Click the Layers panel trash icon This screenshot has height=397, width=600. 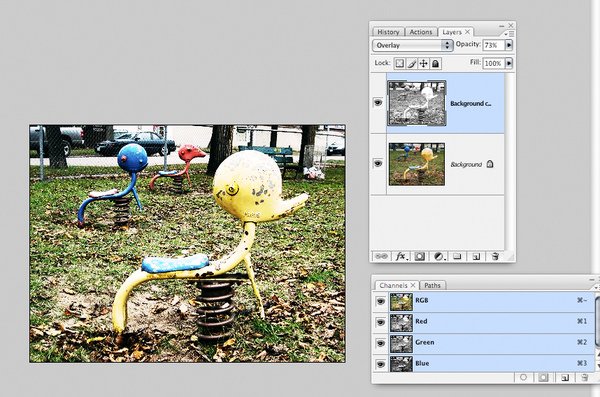[x=495, y=256]
